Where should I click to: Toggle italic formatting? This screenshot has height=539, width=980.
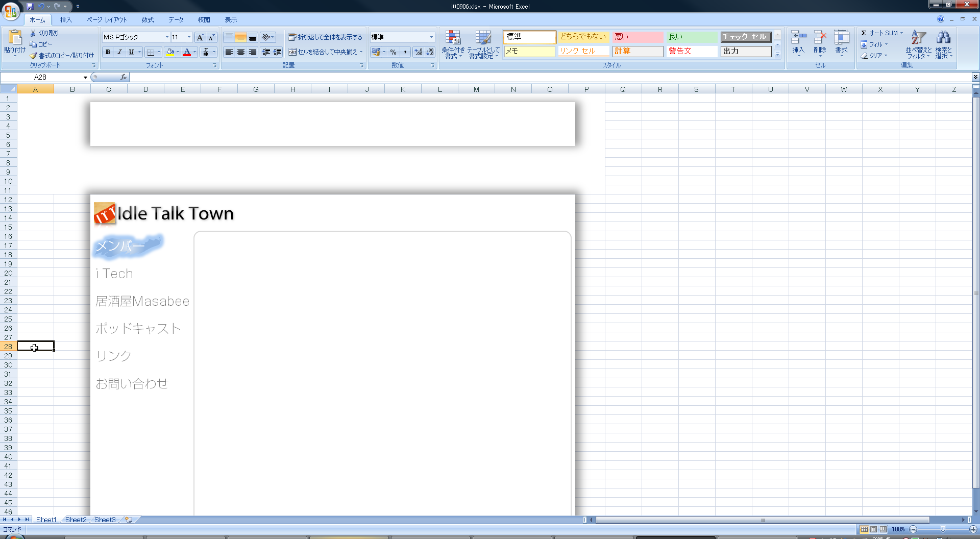click(x=119, y=52)
